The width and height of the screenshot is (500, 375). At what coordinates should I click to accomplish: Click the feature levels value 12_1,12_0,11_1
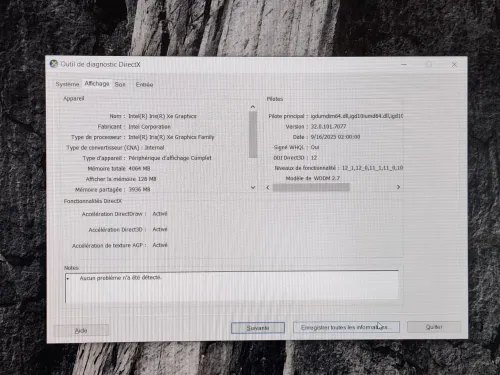coord(372,168)
